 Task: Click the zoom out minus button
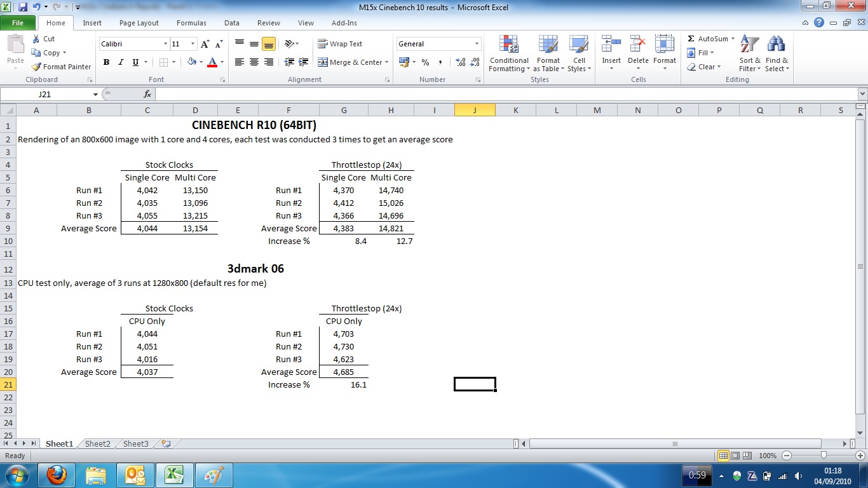(787, 456)
